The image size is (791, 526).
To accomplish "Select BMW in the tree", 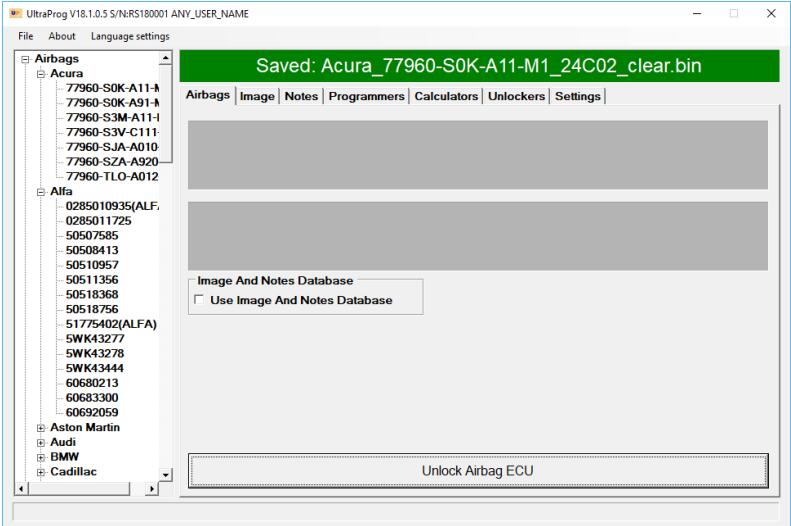I will click(65, 456).
